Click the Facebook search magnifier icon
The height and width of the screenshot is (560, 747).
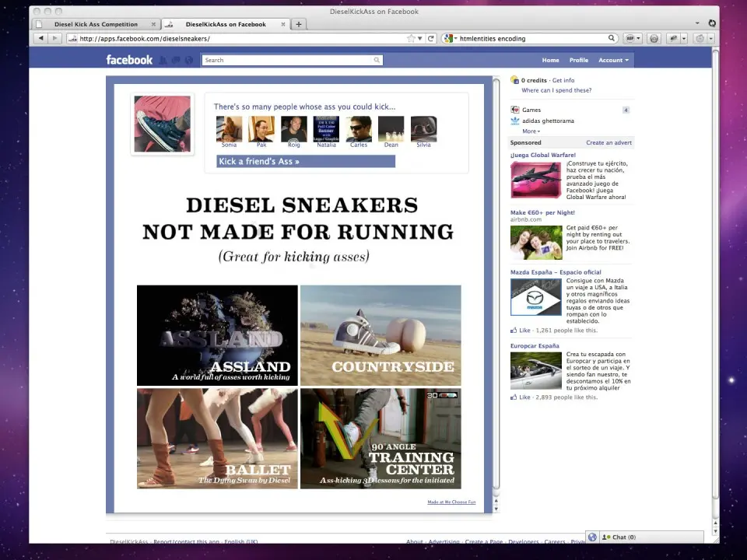coord(377,60)
